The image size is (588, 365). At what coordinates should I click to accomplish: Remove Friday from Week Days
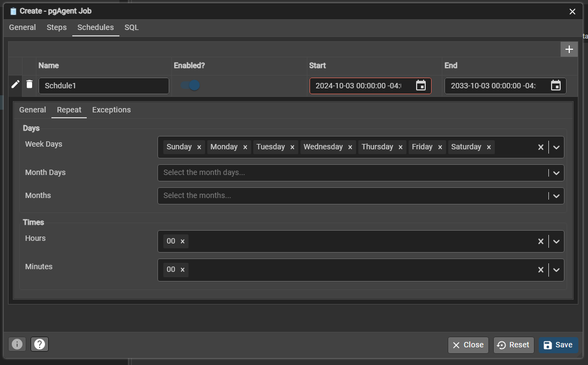click(440, 147)
